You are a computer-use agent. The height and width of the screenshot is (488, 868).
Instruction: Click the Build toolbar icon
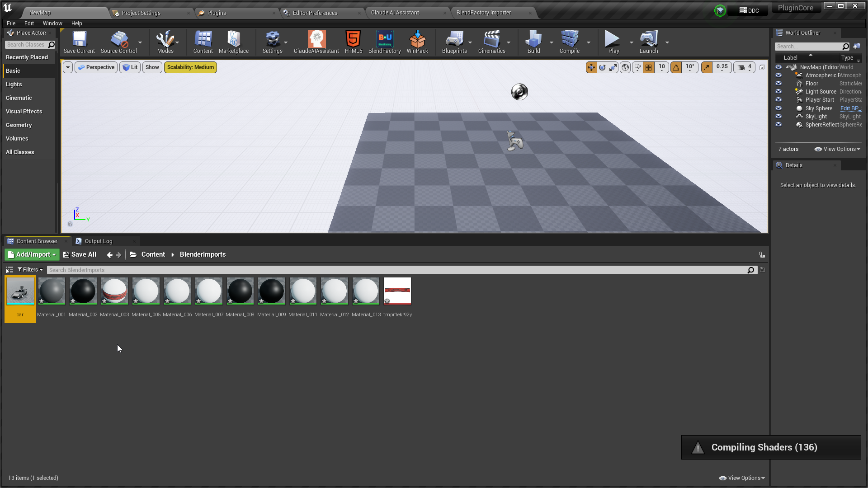(534, 42)
